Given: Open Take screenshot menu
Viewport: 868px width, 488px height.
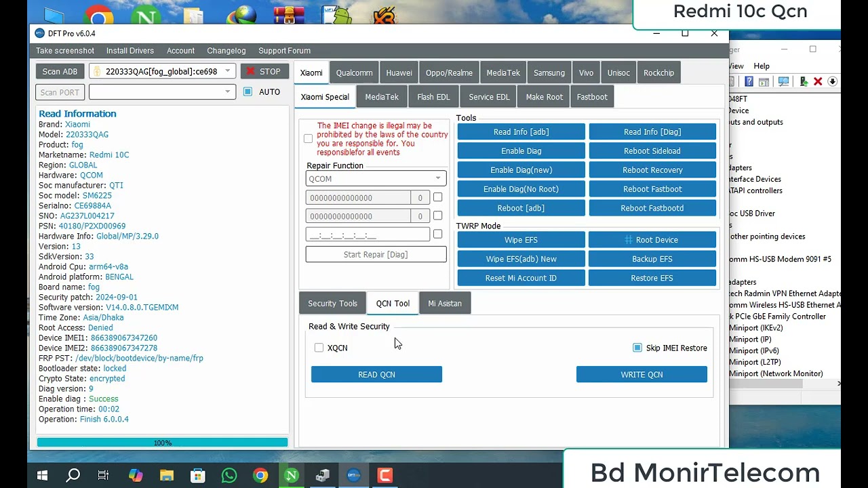Looking at the screenshot, I should tap(65, 51).
